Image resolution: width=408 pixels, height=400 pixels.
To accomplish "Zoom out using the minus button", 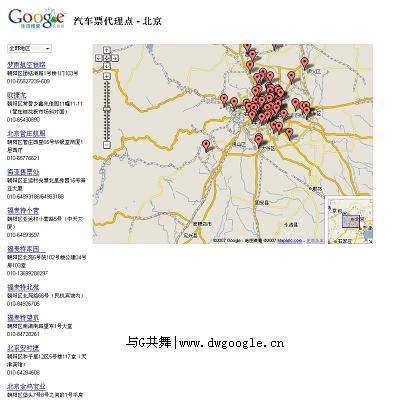I will pyautogui.click(x=107, y=145).
